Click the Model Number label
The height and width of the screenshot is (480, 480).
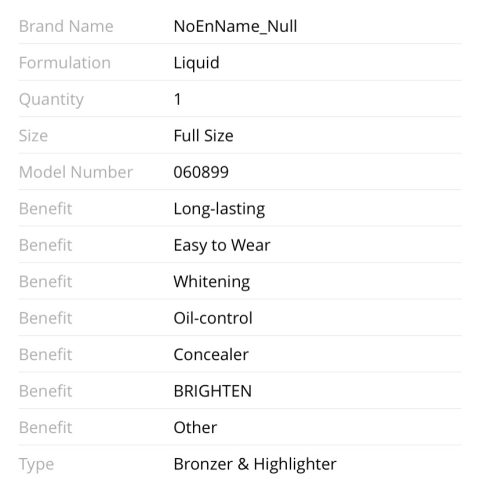tap(76, 172)
